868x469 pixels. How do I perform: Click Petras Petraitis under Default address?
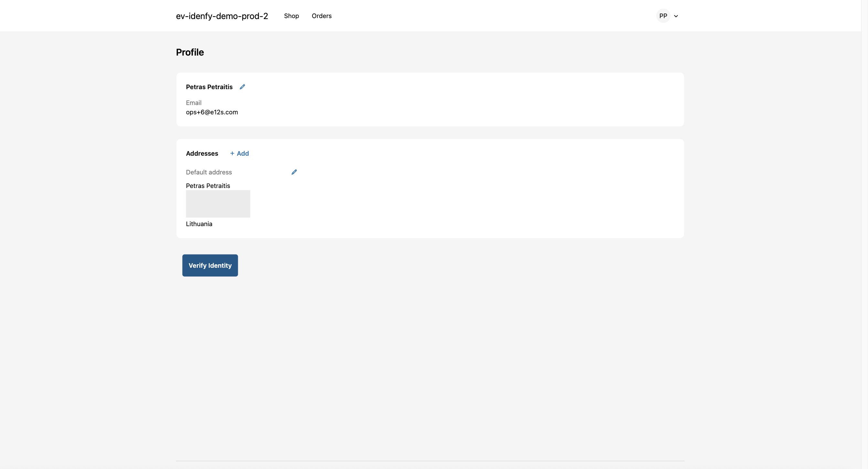click(208, 185)
